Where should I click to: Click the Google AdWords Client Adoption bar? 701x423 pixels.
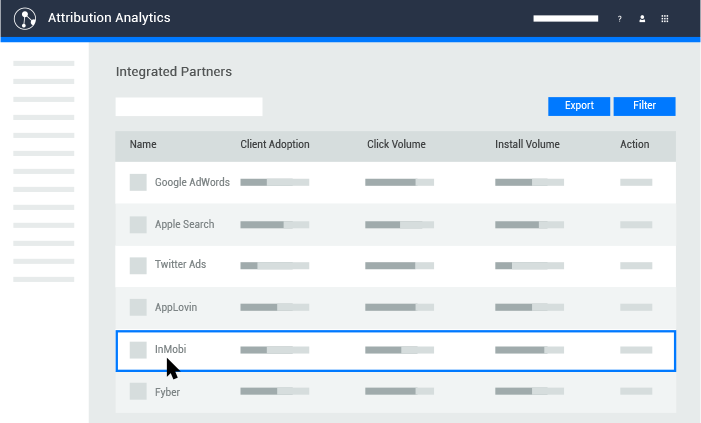(274, 182)
